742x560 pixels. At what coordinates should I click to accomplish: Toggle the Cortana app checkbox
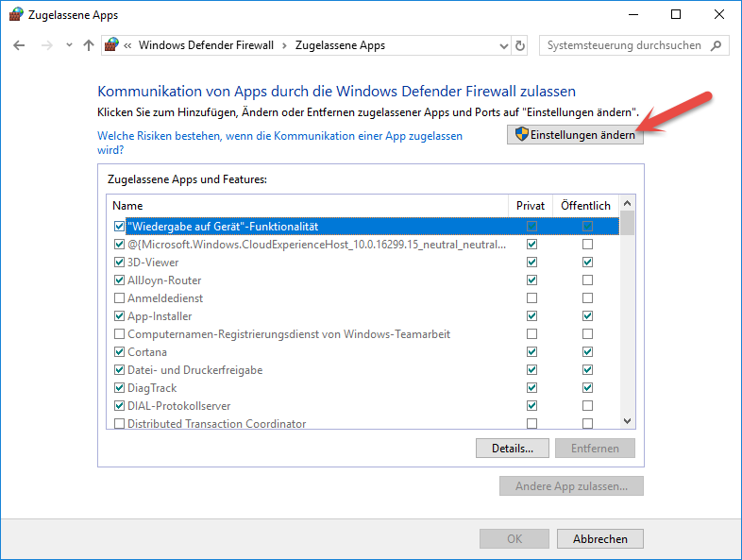pos(119,352)
